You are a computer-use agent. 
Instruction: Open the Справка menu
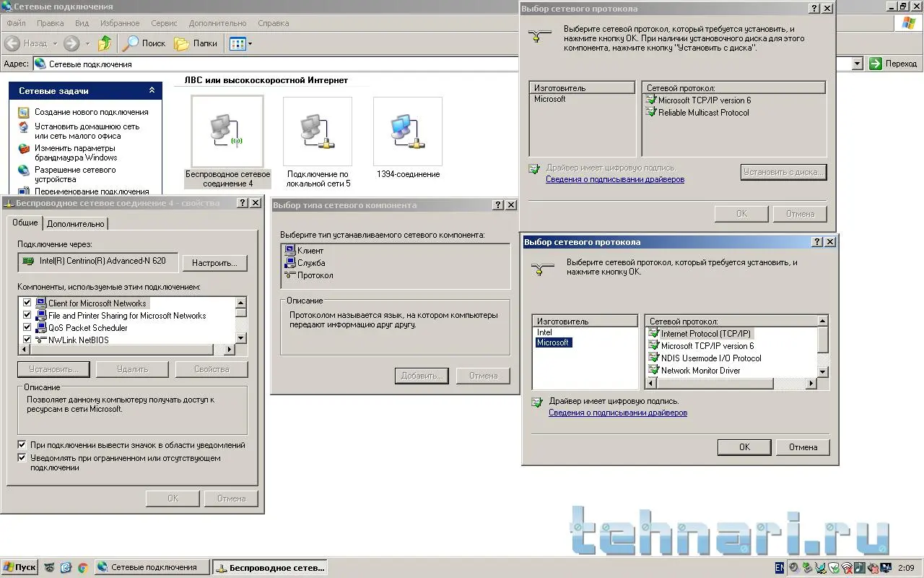[274, 23]
